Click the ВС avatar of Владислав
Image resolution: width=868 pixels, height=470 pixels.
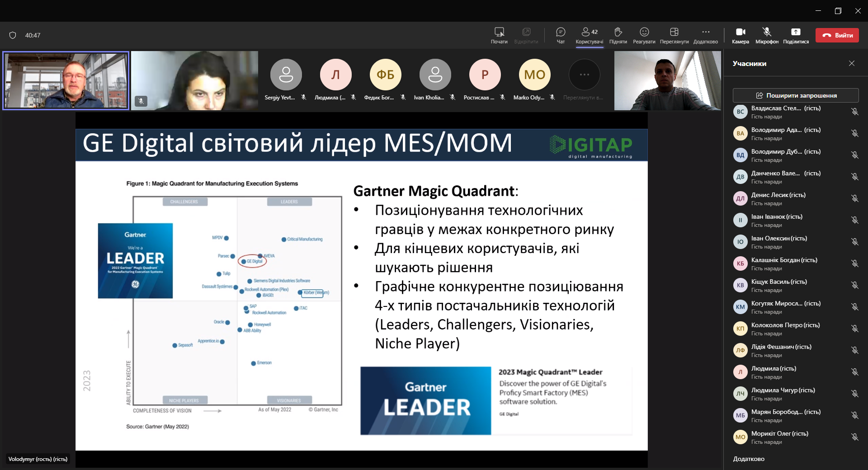(740, 112)
